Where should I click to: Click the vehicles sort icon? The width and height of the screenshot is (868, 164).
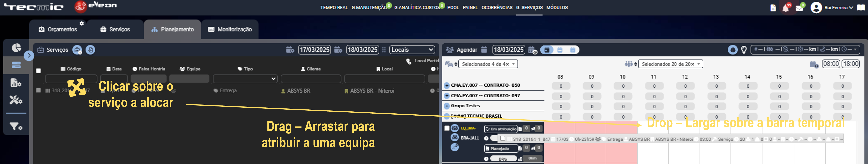coord(451,64)
